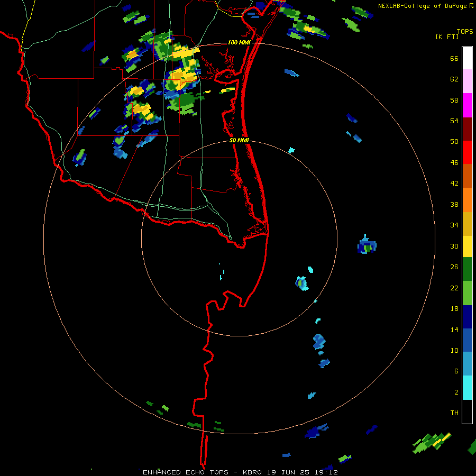Select the 42 value on the legend
Screen dimensions: 476x476
[x=454, y=184]
